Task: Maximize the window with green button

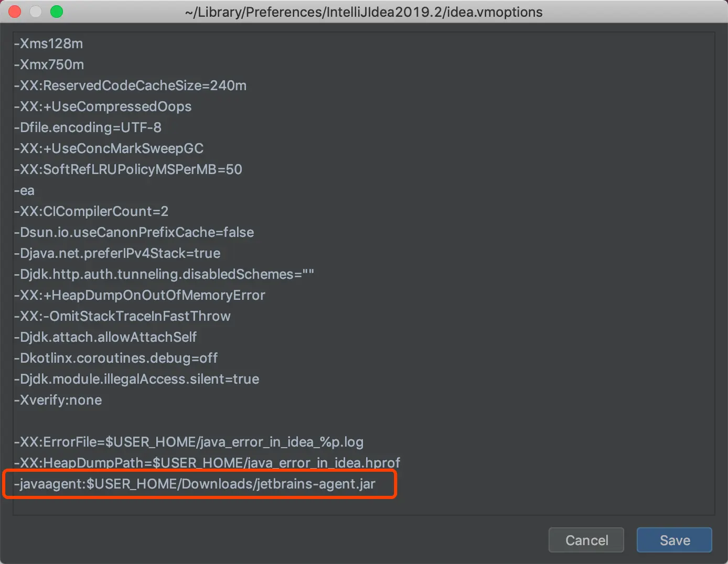Action: (57, 12)
